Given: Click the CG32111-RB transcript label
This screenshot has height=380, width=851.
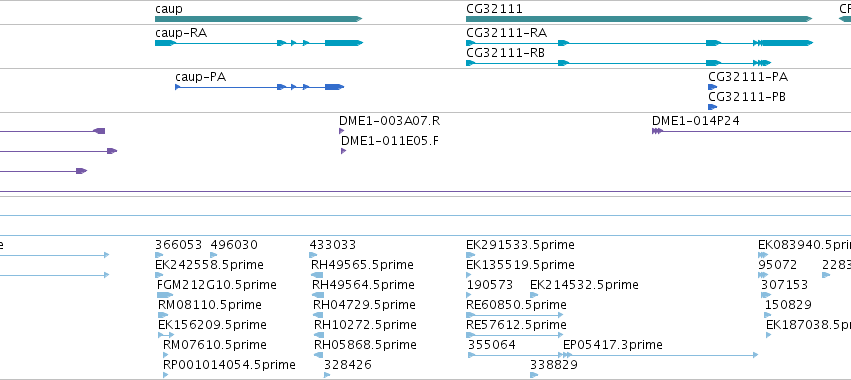Looking at the screenshot, I should pos(505,53).
